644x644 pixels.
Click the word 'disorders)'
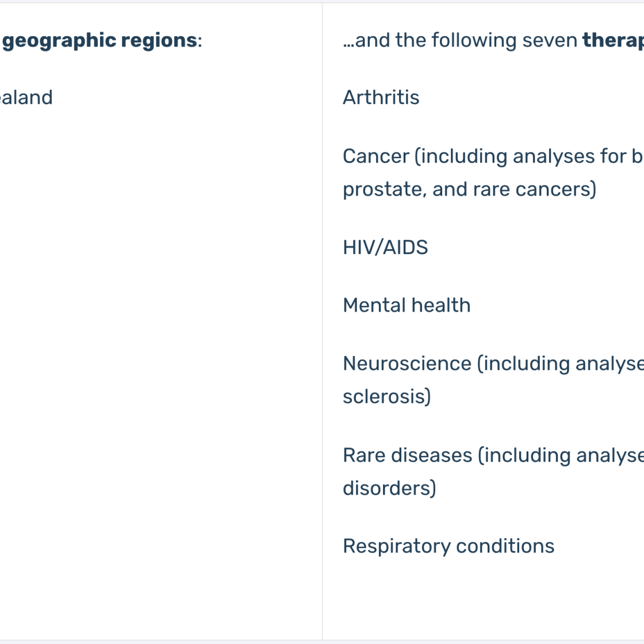pyautogui.click(x=389, y=488)
